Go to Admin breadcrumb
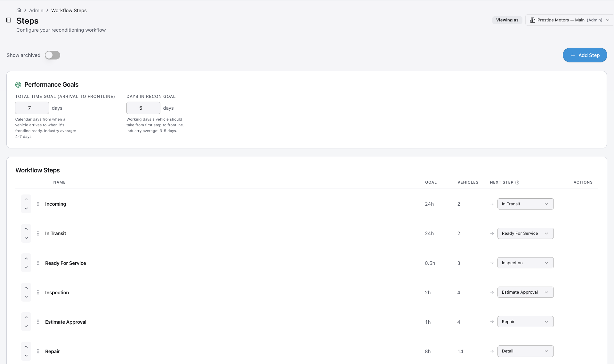 pos(36,11)
